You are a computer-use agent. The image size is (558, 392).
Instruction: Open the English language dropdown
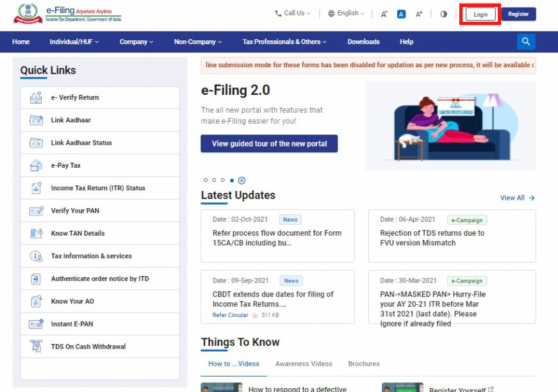pos(346,13)
